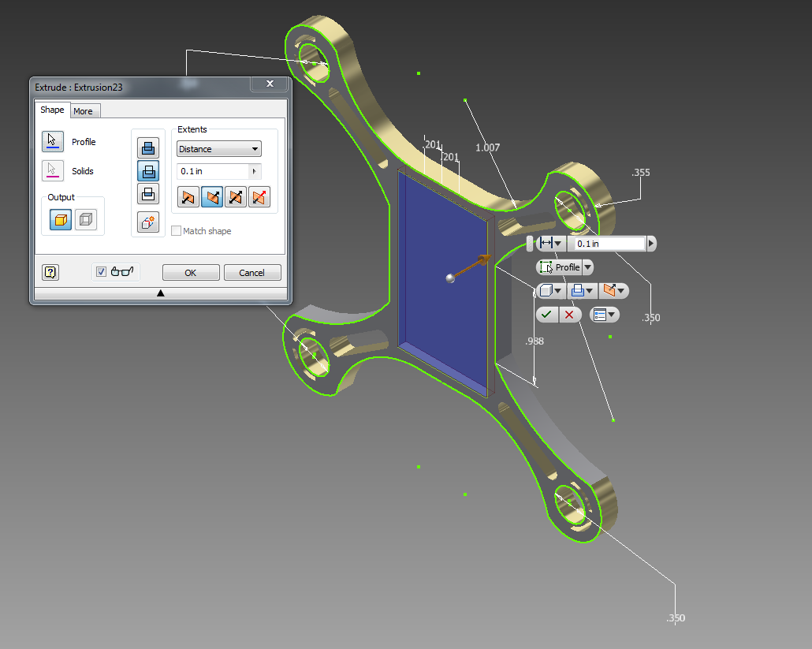The height and width of the screenshot is (649, 812).
Task: Expand the distance value flyout arrow in dialog
Action: [x=255, y=171]
